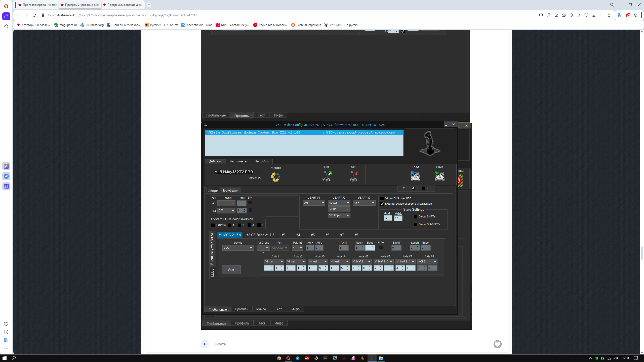Viewport: 644px width, 362px height.
Task: Open File Explorer from the taskbar
Action: 381,358
